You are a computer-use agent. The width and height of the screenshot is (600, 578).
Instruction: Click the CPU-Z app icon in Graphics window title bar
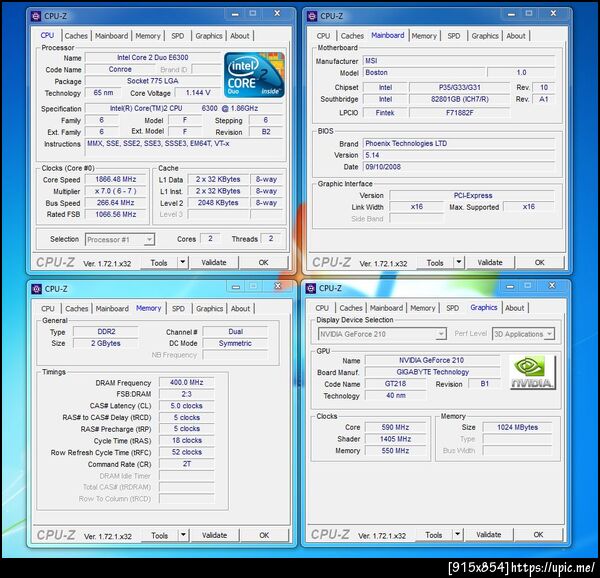pos(311,288)
